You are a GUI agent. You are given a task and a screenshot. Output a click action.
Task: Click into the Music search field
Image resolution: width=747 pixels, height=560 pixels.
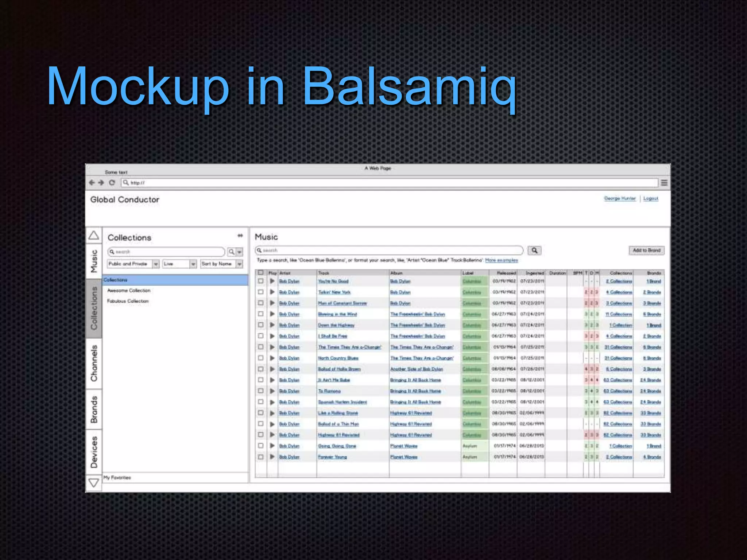coord(389,250)
